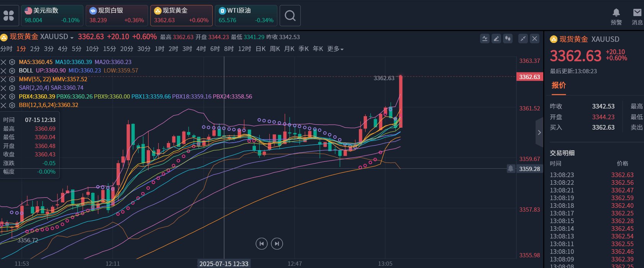Open BOLL indicator settings hexagon icon

click(x=12, y=71)
